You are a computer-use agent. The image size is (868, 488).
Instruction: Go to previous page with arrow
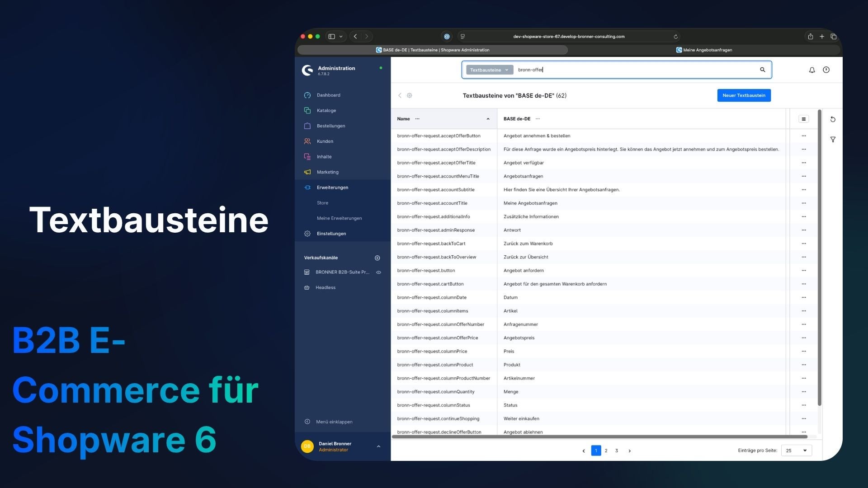(x=584, y=451)
